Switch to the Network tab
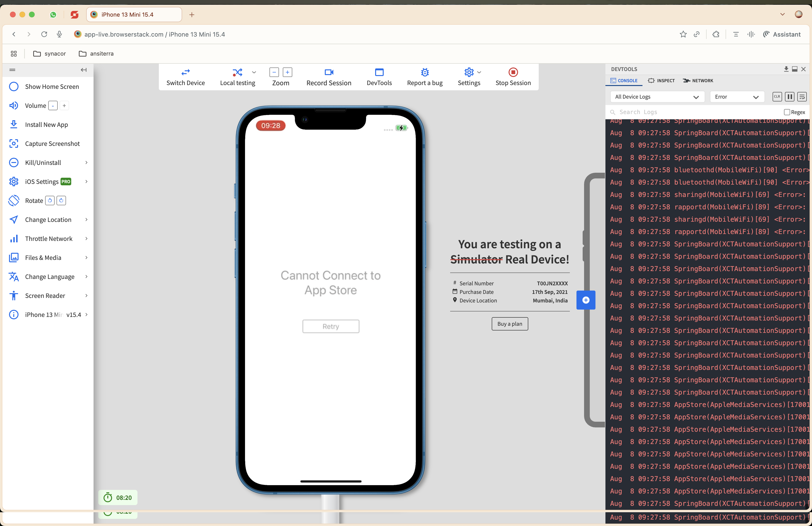 [698, 81]
